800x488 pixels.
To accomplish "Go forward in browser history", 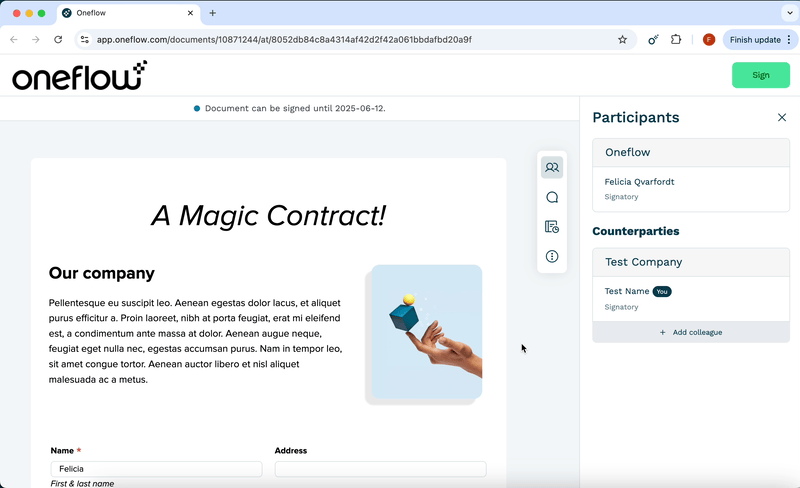I will coord(36,39).
